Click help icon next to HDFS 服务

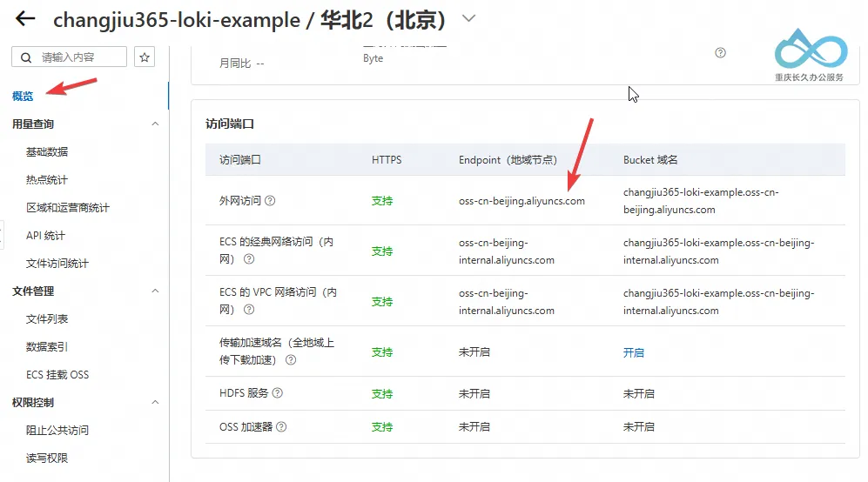(x=278, y=393)
